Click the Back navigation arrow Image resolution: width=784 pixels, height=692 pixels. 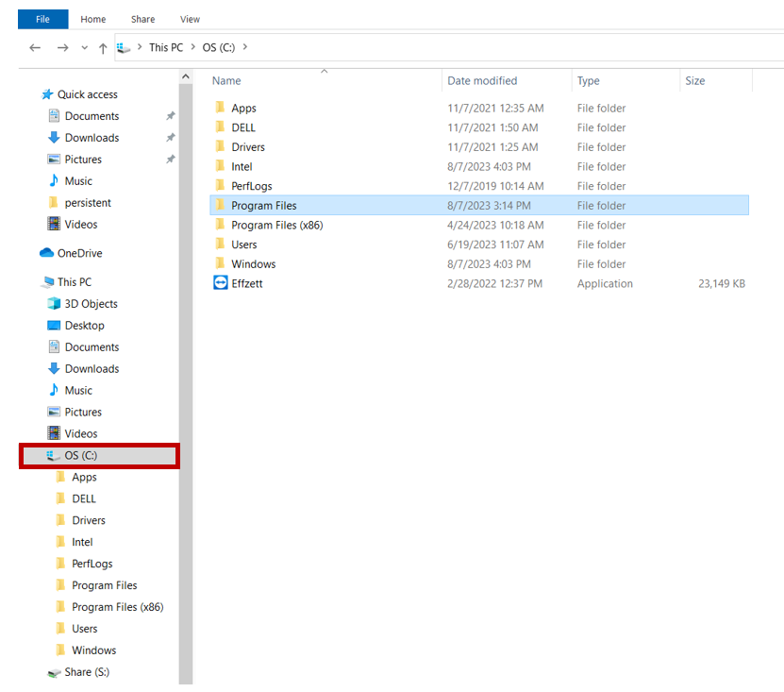coord(35,47)
